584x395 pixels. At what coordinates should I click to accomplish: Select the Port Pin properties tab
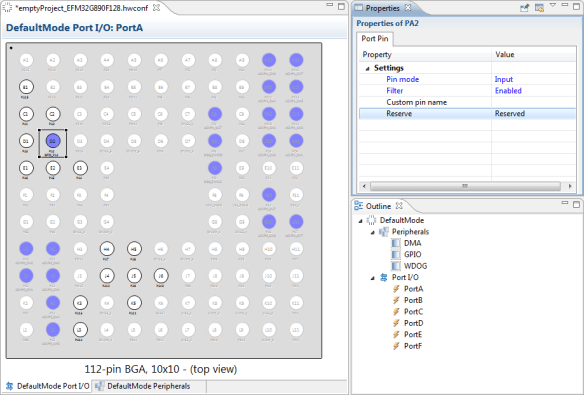375,39
